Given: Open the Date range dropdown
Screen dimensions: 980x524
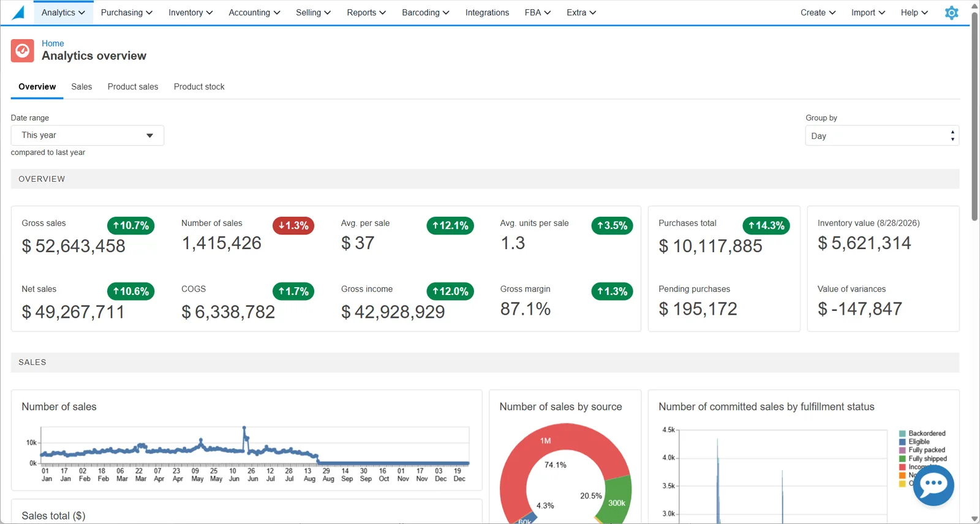Looking at the screenshot, I should point(88,135).
